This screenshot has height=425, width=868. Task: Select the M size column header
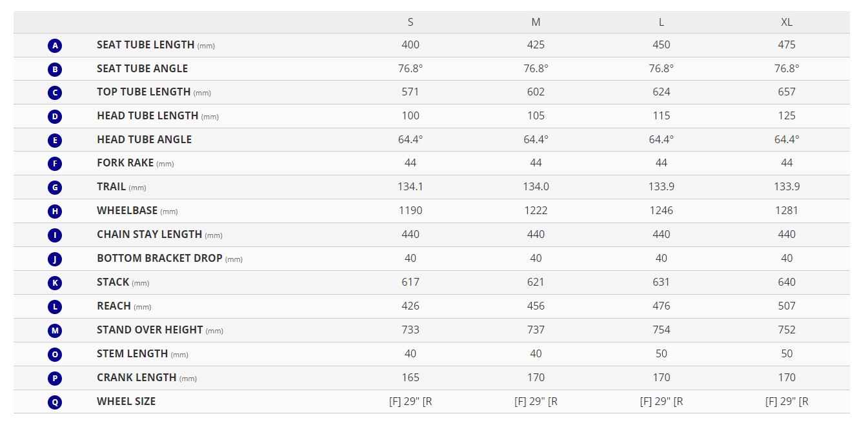point(536,22)
